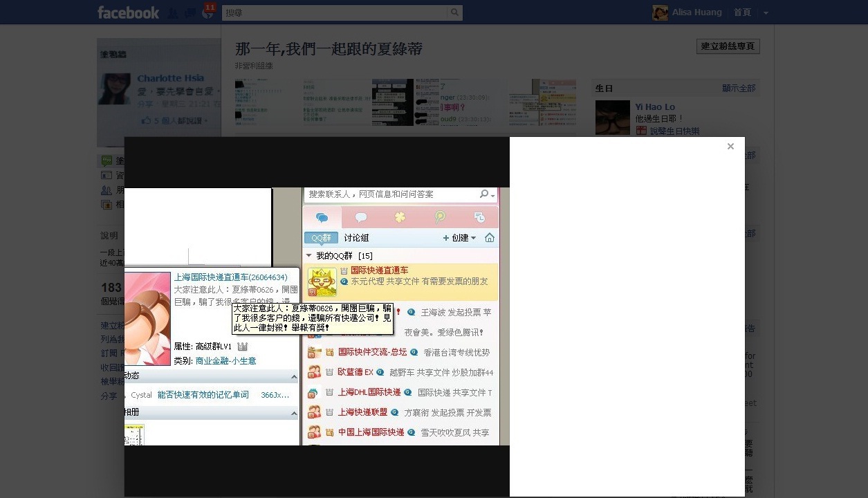868x498 pixels.
Task: Go to 首頁 in the top bar
Action: point(742,12)
